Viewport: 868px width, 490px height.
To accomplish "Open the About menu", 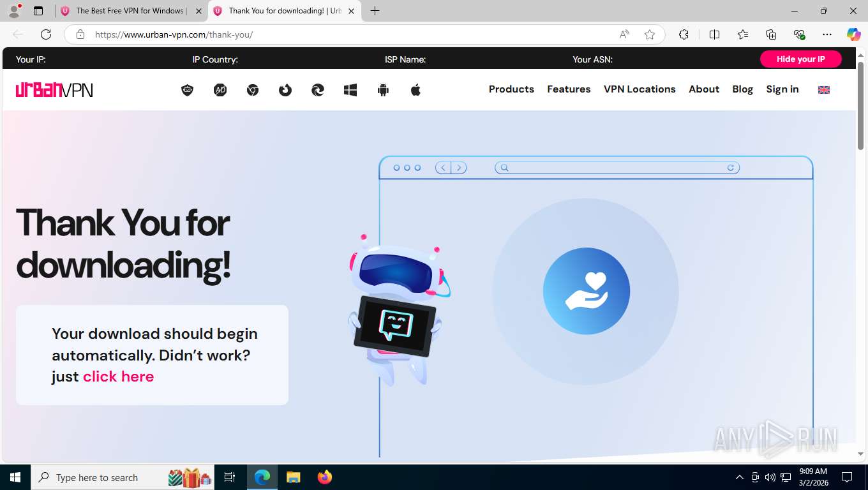I will point(704,89).
